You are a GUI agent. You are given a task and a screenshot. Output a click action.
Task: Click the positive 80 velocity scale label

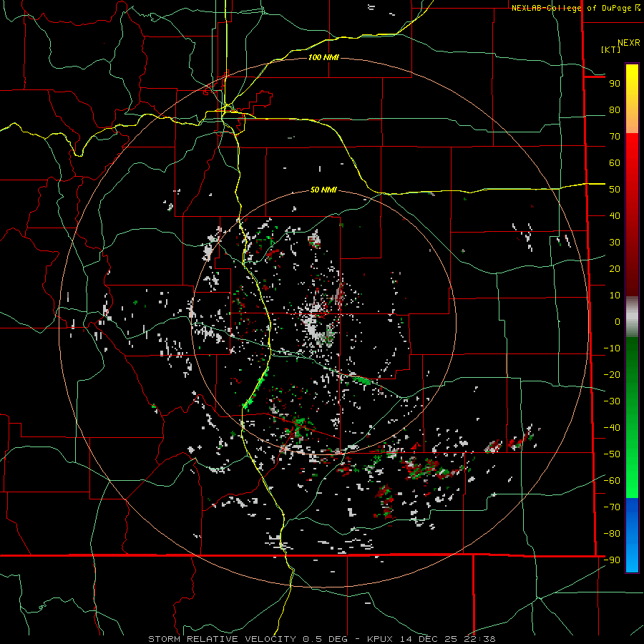coord(615,110)
